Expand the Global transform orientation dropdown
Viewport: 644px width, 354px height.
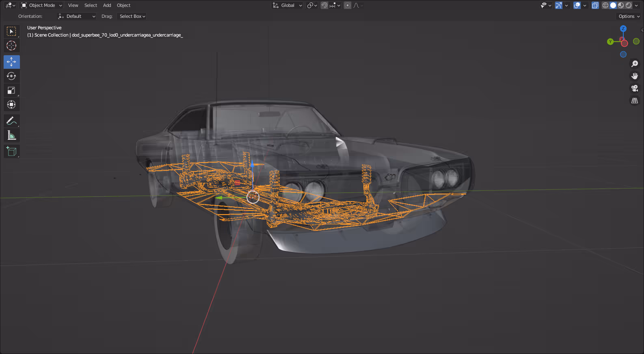click(287, 5)
